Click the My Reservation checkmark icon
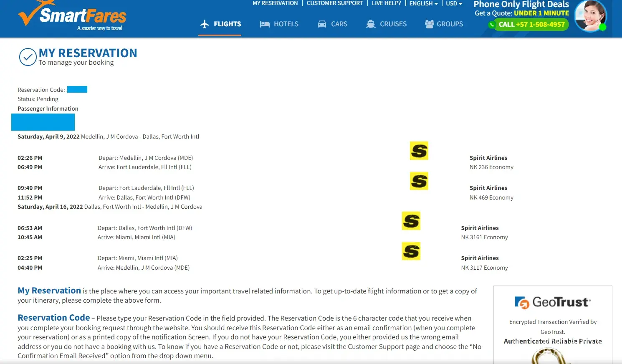 pyautogui.click(x=28, y=57)
